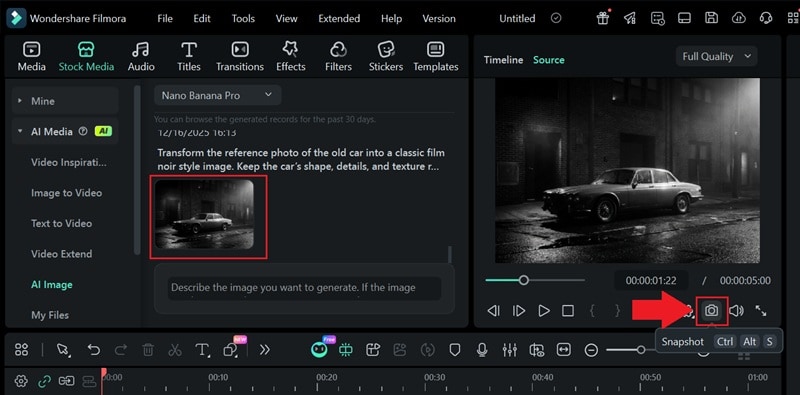Open the audio mixer sliders icon
Viewport: 800px width, 395px height.
click(x=510, y=350)
